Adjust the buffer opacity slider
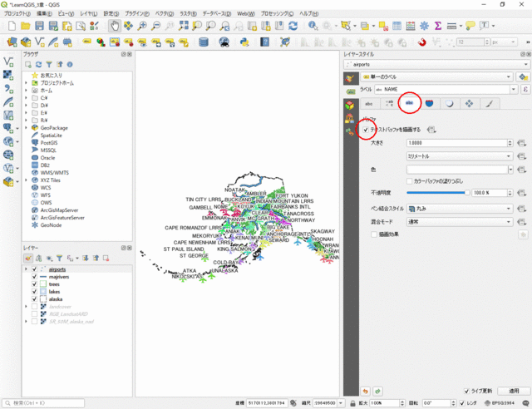The image size is (532, 409). click(438, 193)
